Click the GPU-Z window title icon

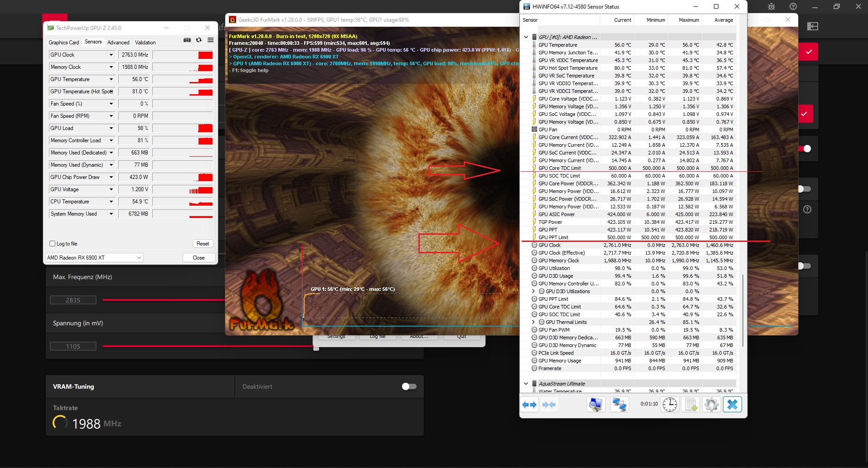[51, 28]
